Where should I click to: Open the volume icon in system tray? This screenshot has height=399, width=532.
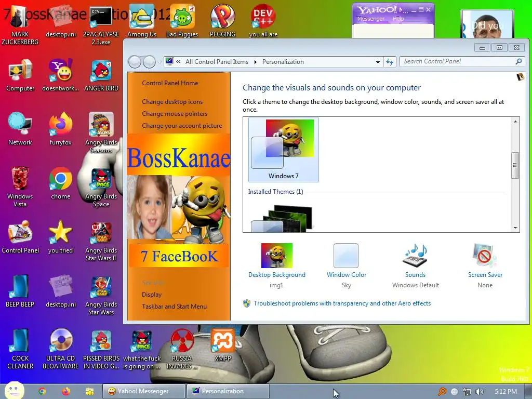[x=480, y=392]
